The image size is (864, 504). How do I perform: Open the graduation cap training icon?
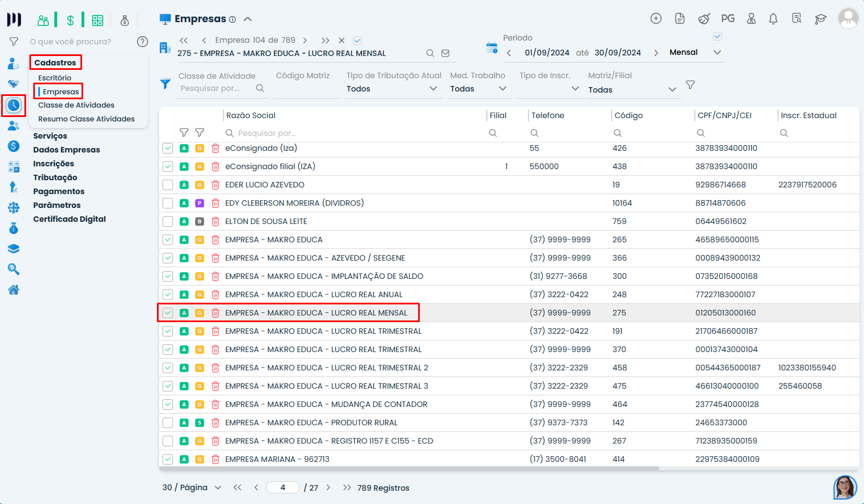click(820, 19)
